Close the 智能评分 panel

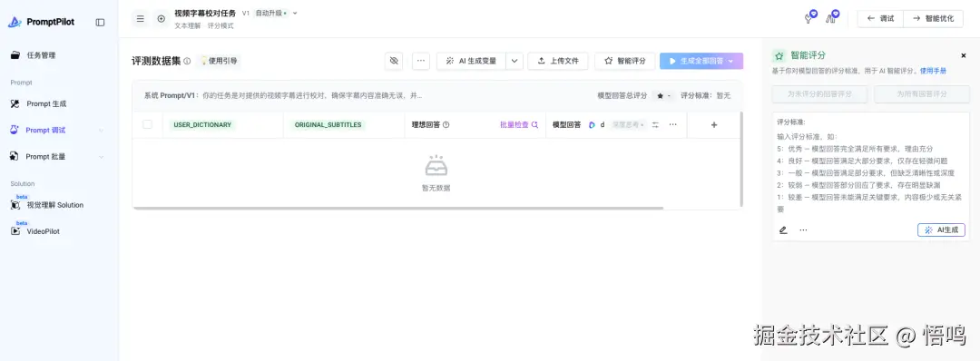pyautogui.click(x=963, y=55)
